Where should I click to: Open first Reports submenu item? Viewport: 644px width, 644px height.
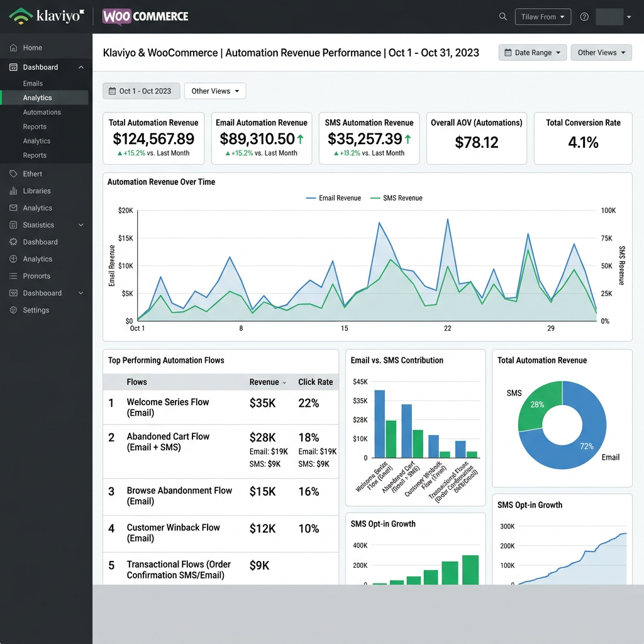click(x=35, y=126)
